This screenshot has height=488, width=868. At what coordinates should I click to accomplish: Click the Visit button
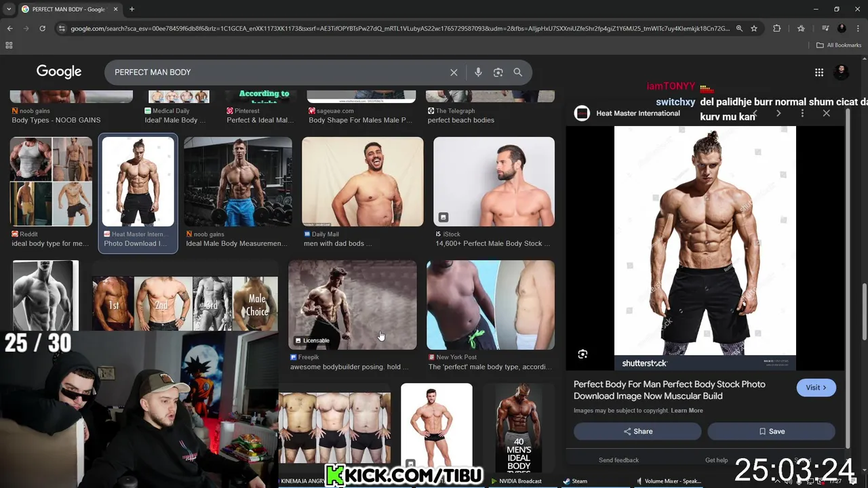(816, 388)
